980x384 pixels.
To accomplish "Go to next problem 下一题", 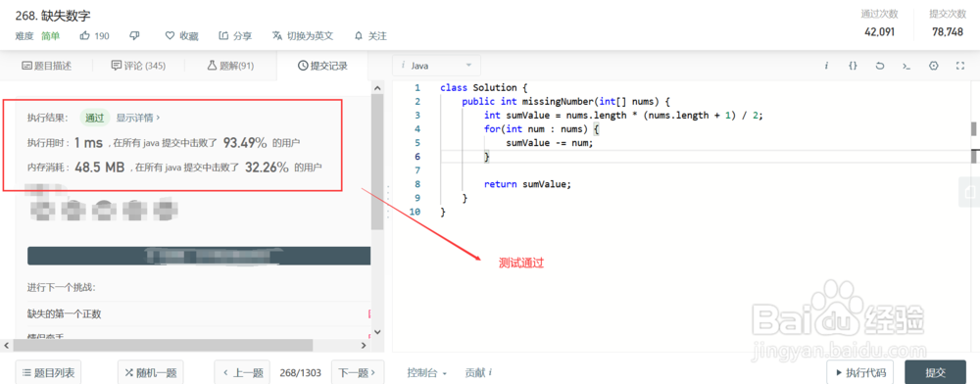I will [x=357, y=373].
